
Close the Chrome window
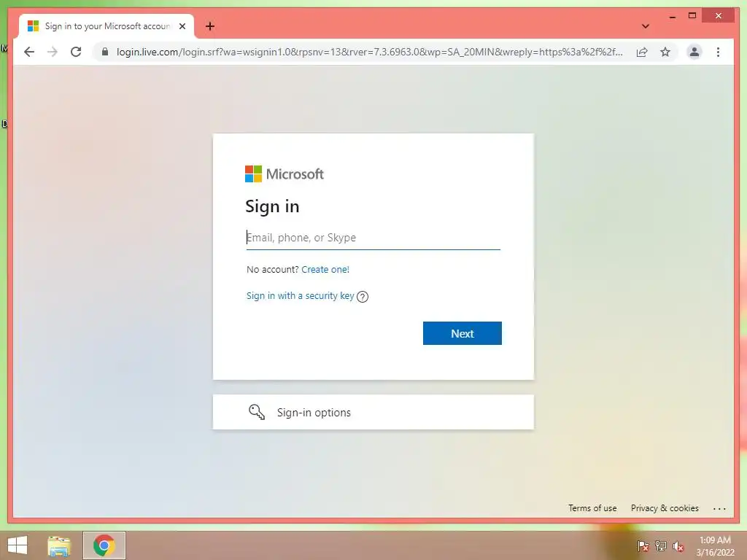pyautogui.click(x=718, y=16)
